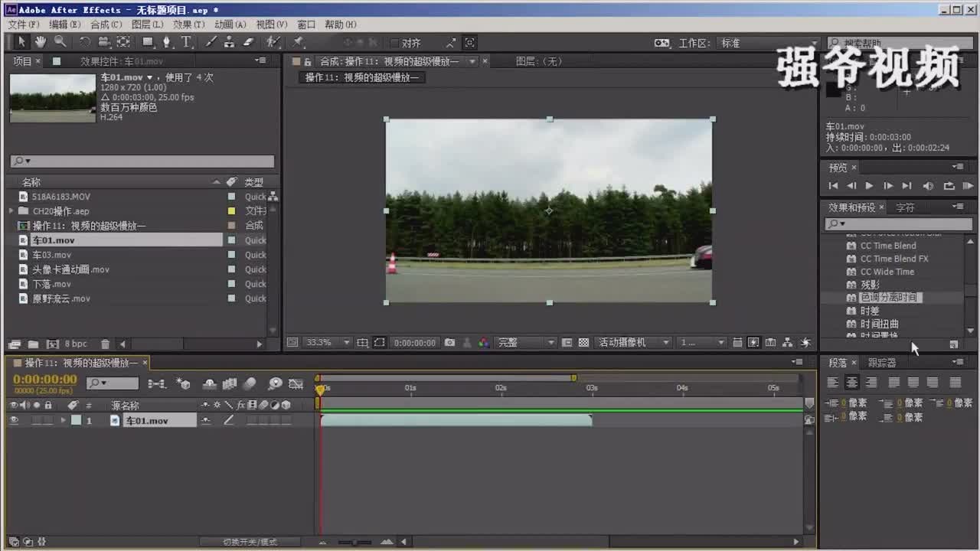
Task: Jump to first frame in preview
Action: (833, 186)
